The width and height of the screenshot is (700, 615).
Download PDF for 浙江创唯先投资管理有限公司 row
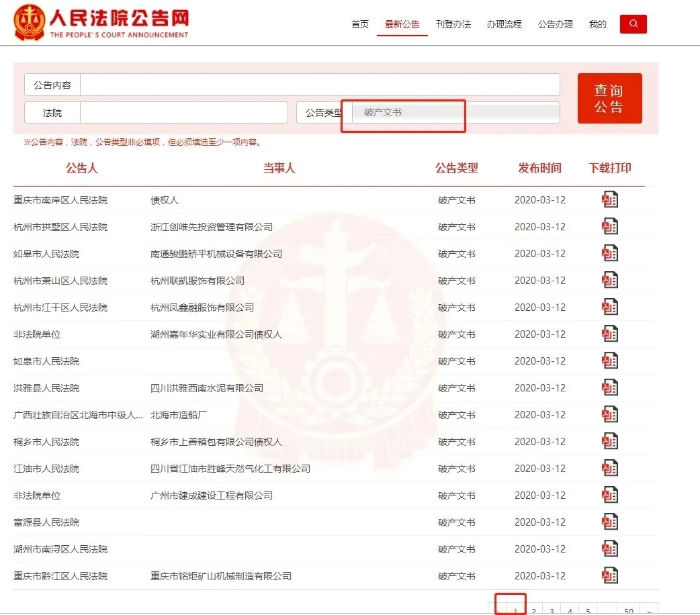pyautogui.click(x=609, y=226)
